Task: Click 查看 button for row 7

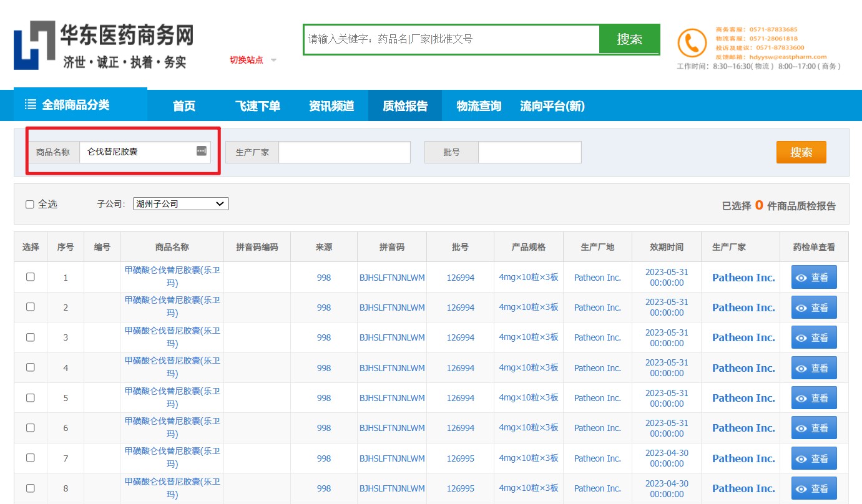Action: (814, 458)
